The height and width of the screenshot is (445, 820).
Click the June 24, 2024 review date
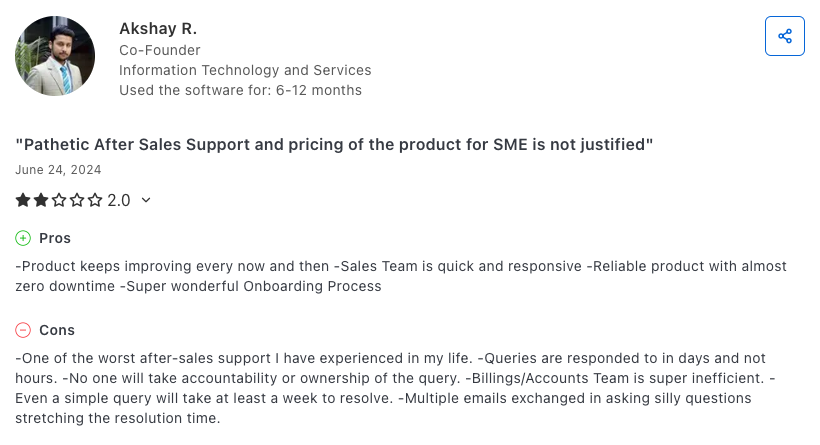58,170
